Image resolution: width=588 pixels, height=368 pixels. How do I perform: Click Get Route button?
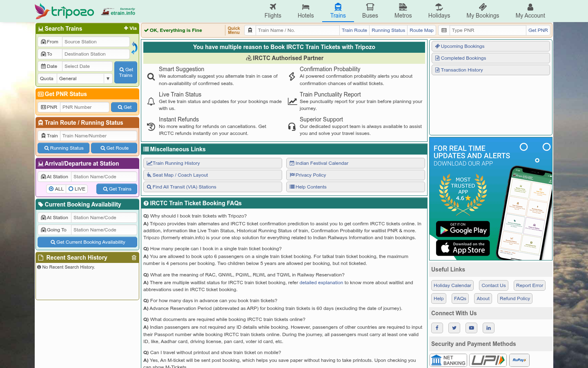point(114,148)
